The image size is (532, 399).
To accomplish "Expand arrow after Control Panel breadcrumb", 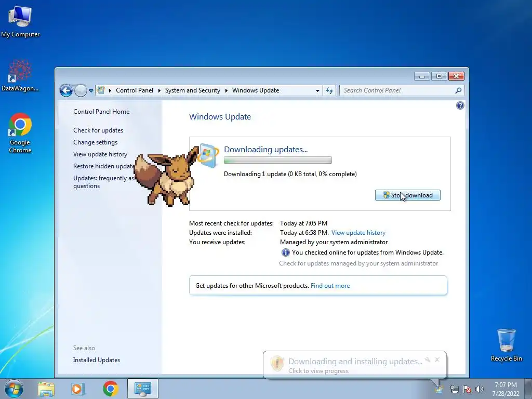I will tap(159, 90).
